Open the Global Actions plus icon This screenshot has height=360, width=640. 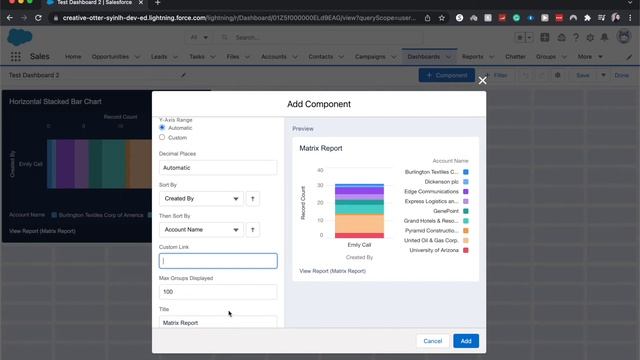(545, 38)
